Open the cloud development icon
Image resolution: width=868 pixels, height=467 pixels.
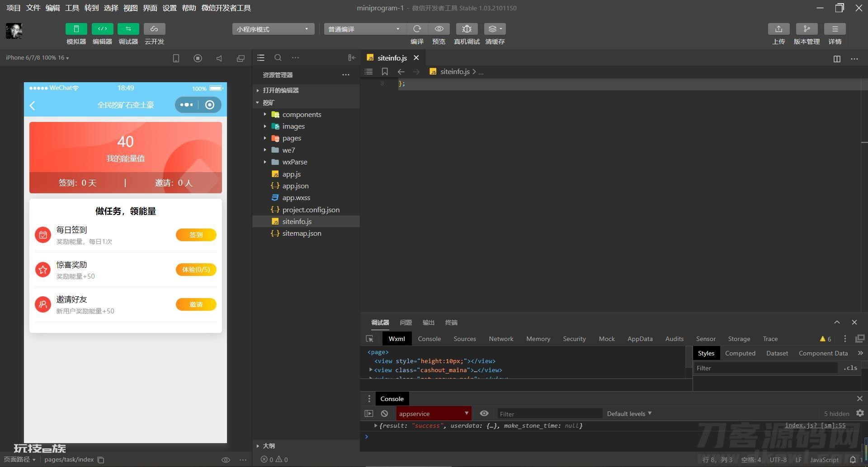[x=154, y=29]
